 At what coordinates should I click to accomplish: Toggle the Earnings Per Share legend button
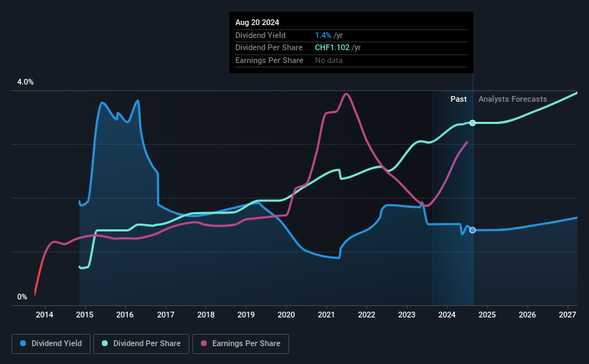pos(240,344)
